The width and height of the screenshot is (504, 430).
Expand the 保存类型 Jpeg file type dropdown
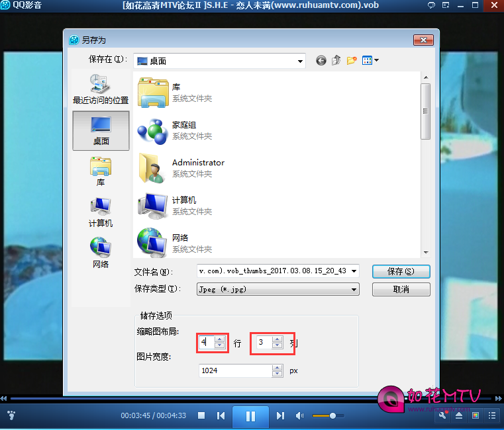[354, 289]
